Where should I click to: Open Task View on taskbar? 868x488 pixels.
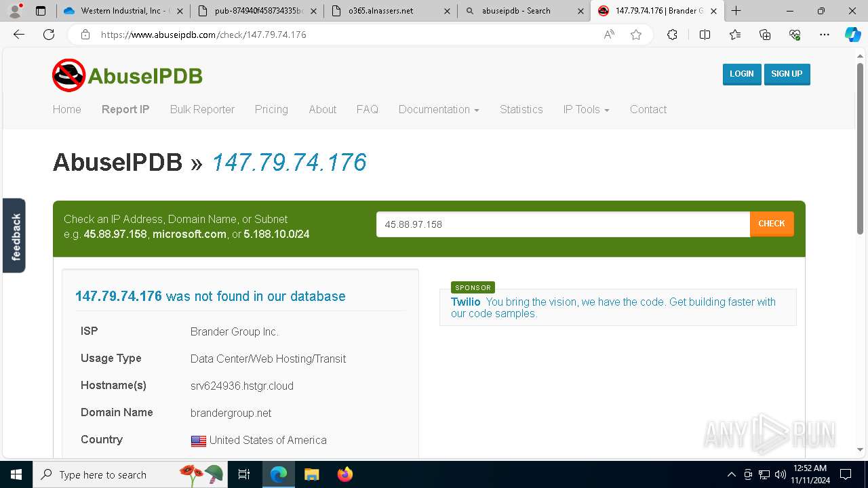pos(244,474)
